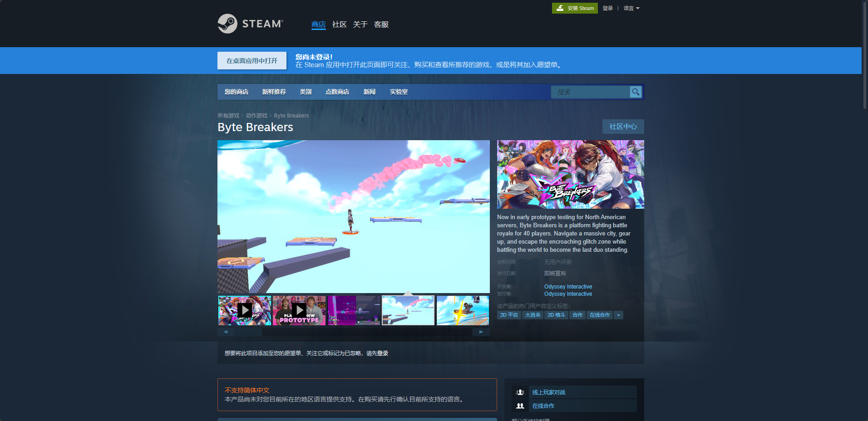
Task: Go to 关于 in top navigation
Action: pyautogui.click(x=360, y=24)
